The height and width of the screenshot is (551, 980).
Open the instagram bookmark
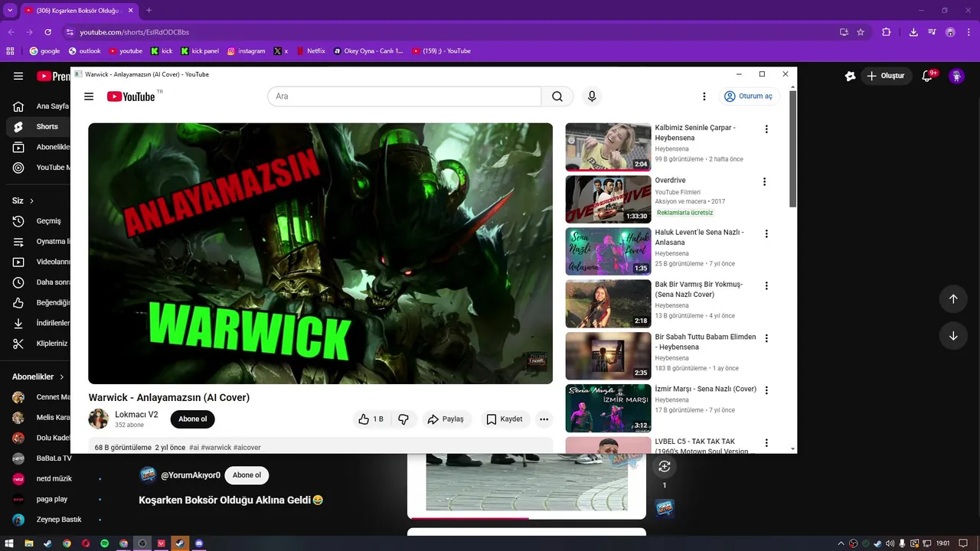click(246, 51)
